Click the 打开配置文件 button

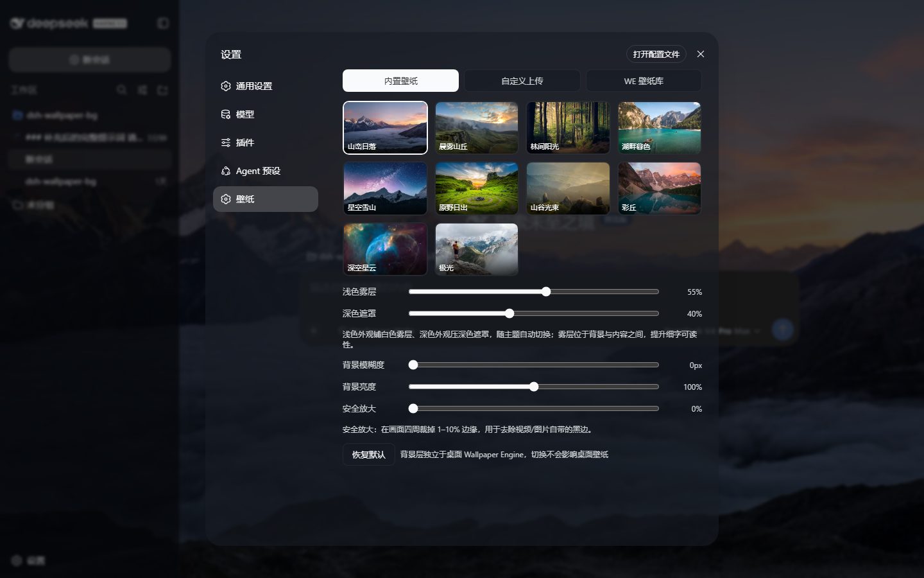tap(656, 54)
